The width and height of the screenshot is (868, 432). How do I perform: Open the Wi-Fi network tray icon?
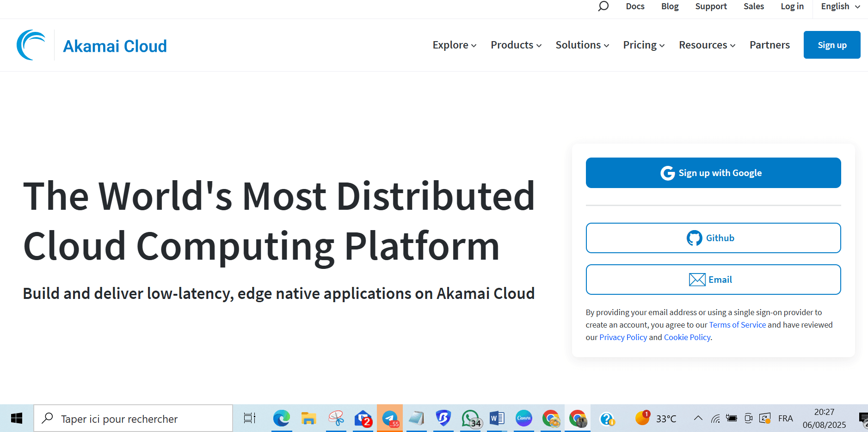point(715,419)
